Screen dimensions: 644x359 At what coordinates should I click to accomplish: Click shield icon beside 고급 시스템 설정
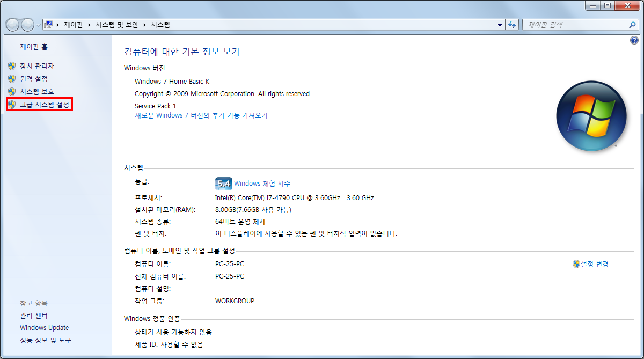pos(12,105)
